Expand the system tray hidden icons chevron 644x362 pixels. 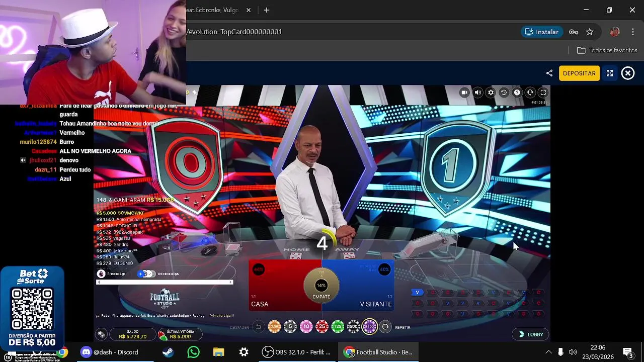pos(548,352)
